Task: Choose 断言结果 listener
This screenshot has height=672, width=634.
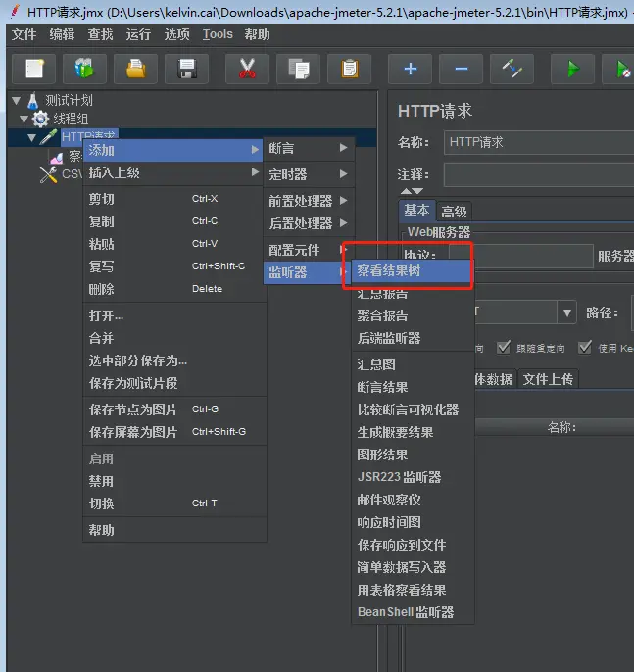Action: [x=413, y=388]
